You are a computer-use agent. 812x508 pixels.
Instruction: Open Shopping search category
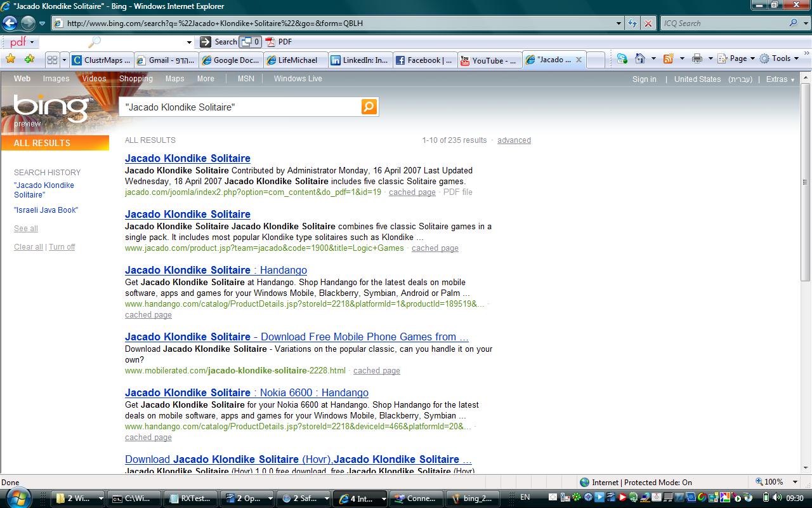pos(136,79)
